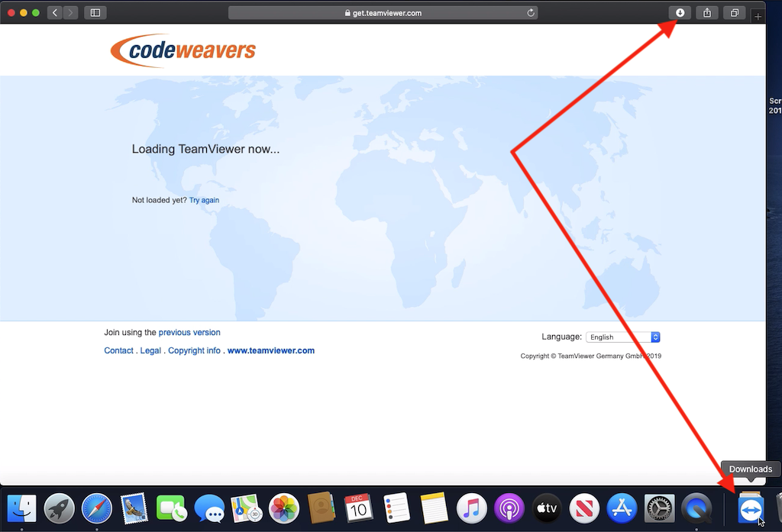Image resolution: width=782 pixels, height=532 pixels.
Task: Click the TeamViewer Germany copyright text
Action: coord(591,356)
